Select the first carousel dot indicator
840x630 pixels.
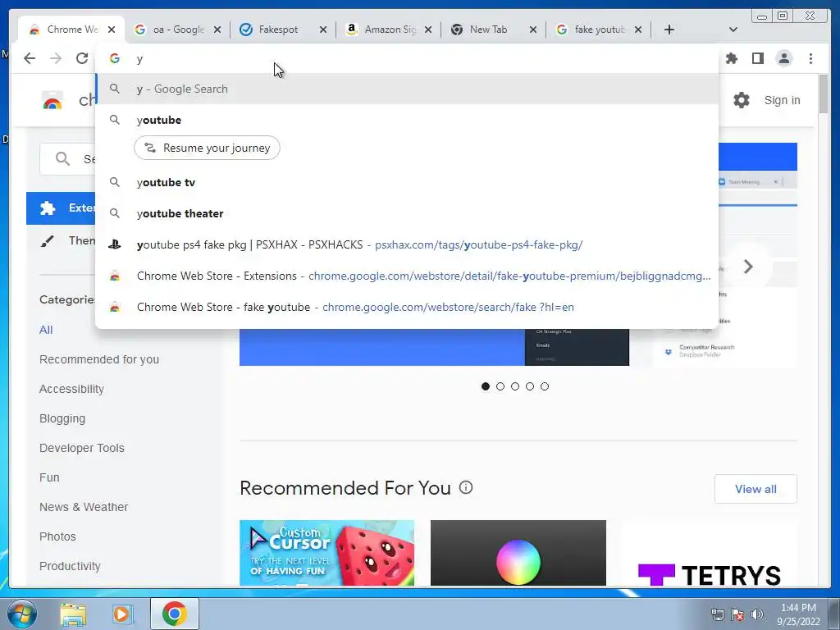486,386
